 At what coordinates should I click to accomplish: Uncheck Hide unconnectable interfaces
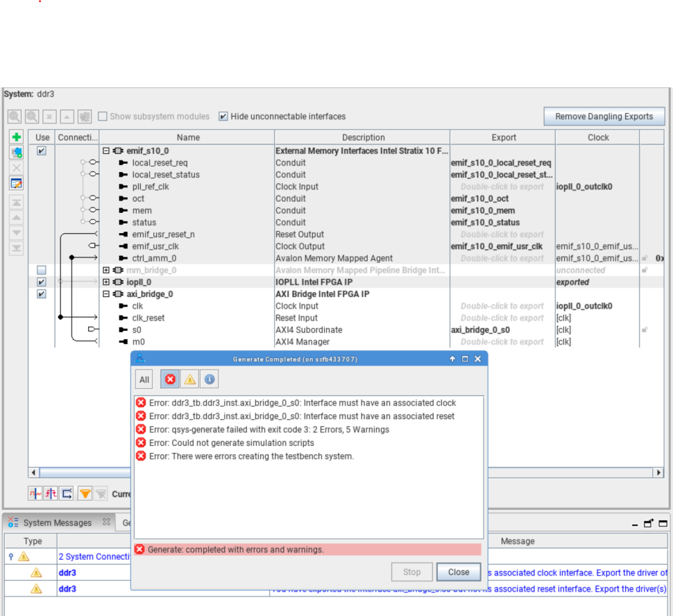click(223, 117)
